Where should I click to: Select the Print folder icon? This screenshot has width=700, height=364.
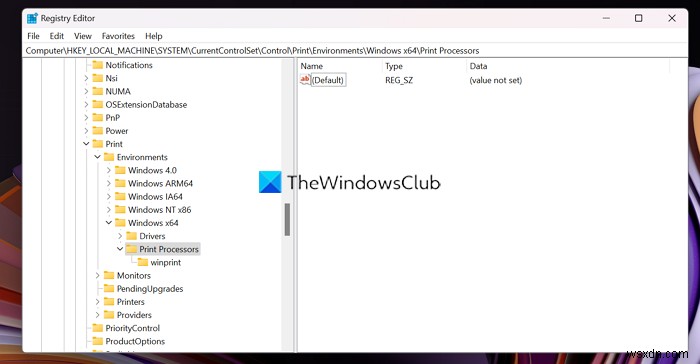(x=97, y=144)
